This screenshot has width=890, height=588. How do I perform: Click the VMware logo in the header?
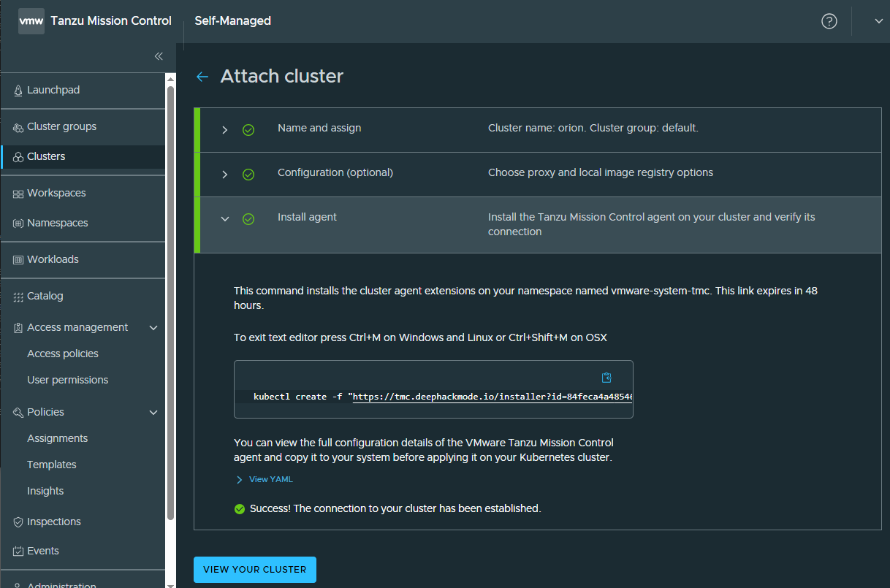coord(31,21)
